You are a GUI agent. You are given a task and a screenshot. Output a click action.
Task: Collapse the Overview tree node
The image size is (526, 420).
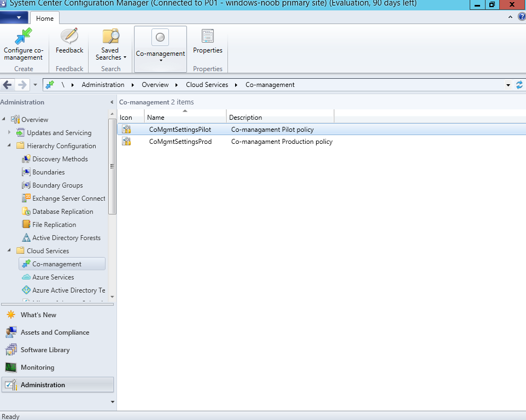click(4, 119)
